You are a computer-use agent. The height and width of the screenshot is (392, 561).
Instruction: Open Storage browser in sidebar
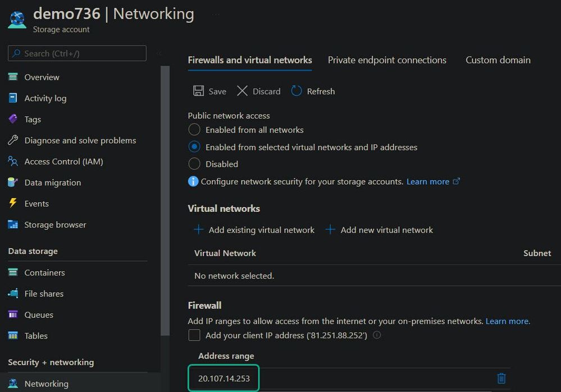(55, 225)
